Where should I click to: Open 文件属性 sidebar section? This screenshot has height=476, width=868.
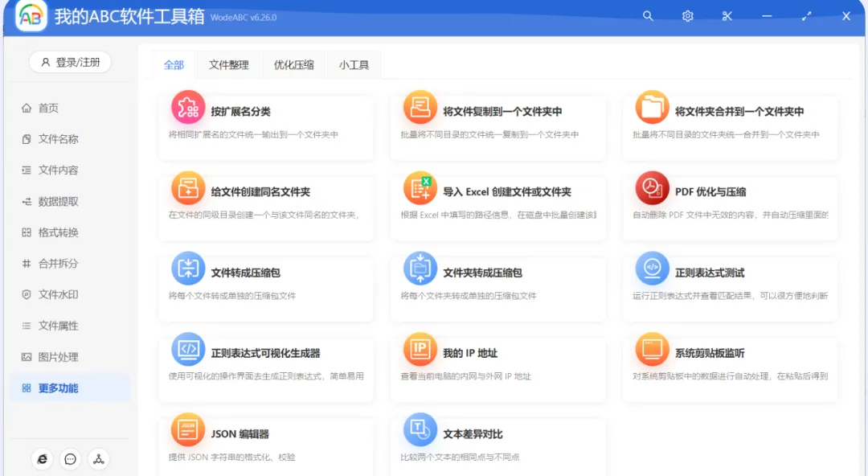click(x=70, y=326)
